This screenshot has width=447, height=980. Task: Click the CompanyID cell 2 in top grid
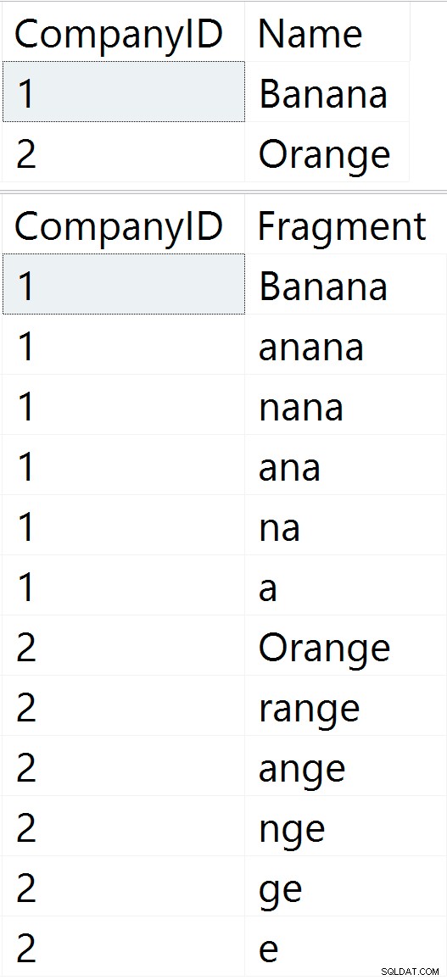click(123, 152)
